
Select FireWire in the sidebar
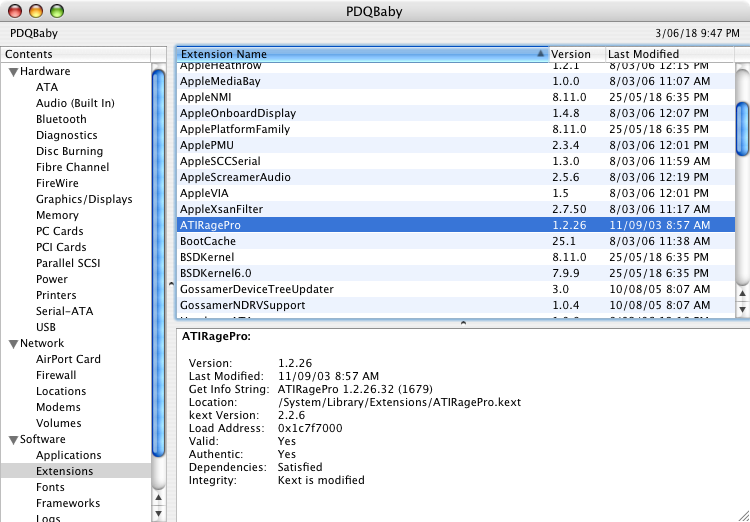pyautogui.click(x=57, y=183)
